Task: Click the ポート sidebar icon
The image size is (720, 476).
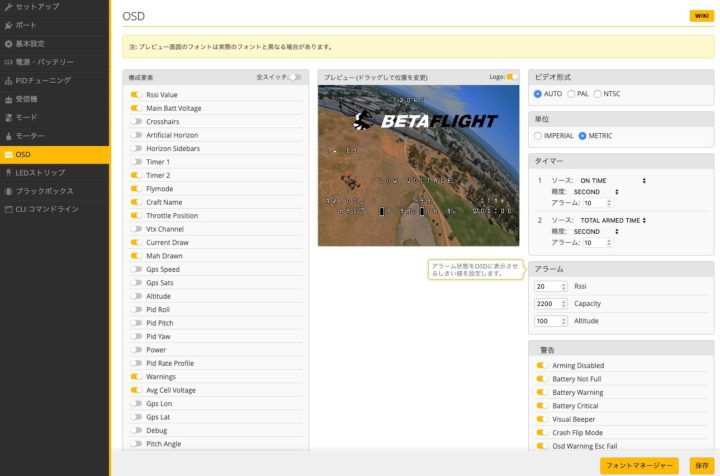Action: 9,25
